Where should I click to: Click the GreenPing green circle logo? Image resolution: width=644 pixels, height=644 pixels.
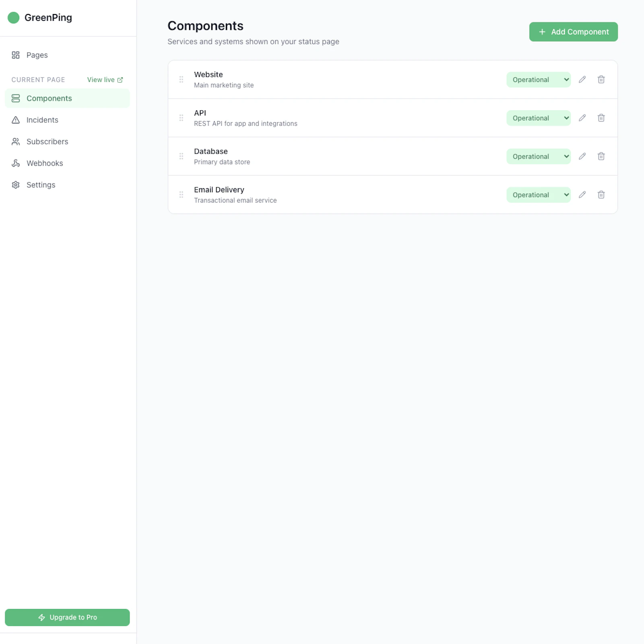coord(14,18)
